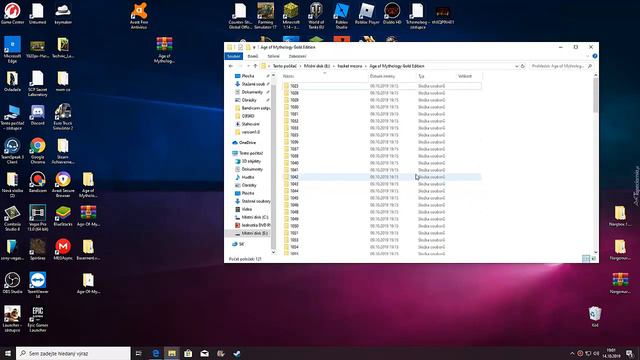Select Minecraft desktop icon
This screenshot has width=640, height=360.
tap(291, 16)
